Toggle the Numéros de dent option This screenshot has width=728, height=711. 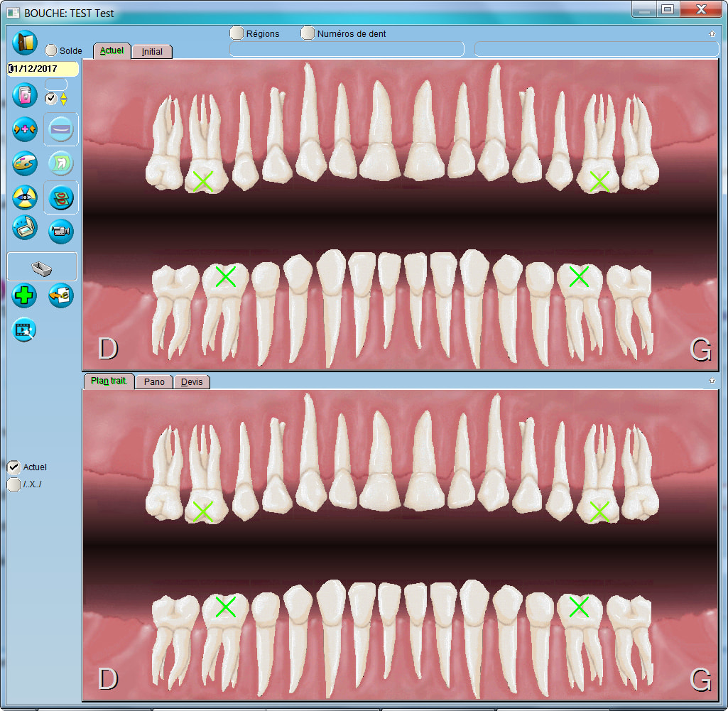[308, 33]
